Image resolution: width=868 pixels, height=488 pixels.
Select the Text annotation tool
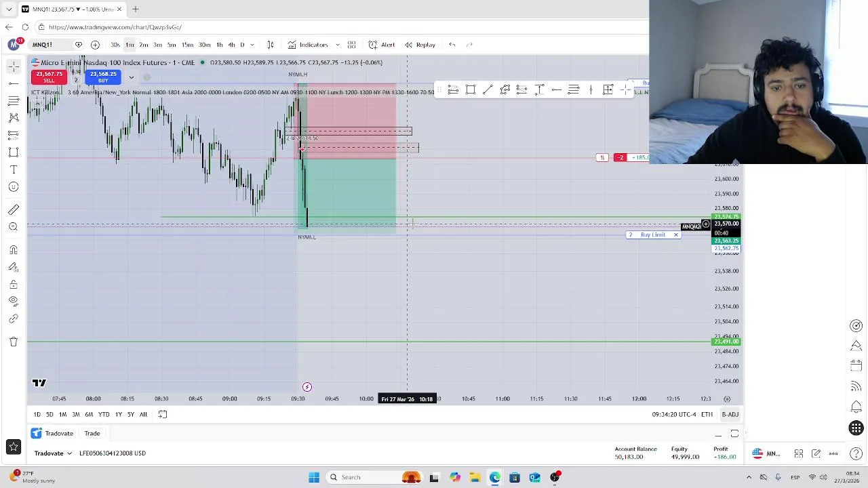coord(14,169)
